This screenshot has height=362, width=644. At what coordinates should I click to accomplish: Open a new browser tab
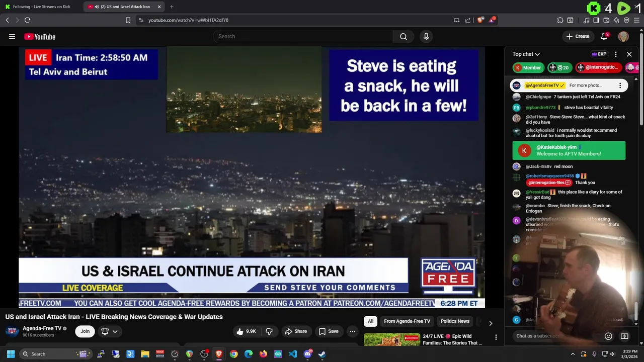coord(172,7)
